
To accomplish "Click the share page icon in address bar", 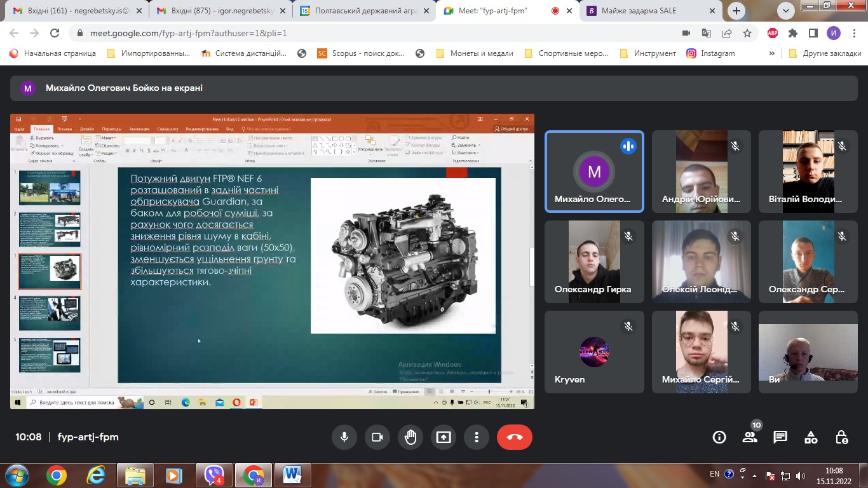I will click(726, 33).
